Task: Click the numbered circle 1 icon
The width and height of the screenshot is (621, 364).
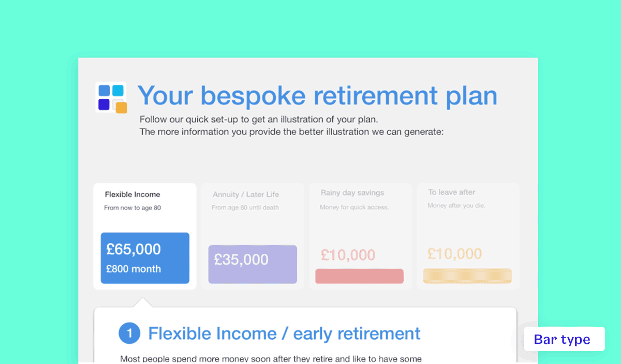Action: pyautogui.click(x=130, y=333)
